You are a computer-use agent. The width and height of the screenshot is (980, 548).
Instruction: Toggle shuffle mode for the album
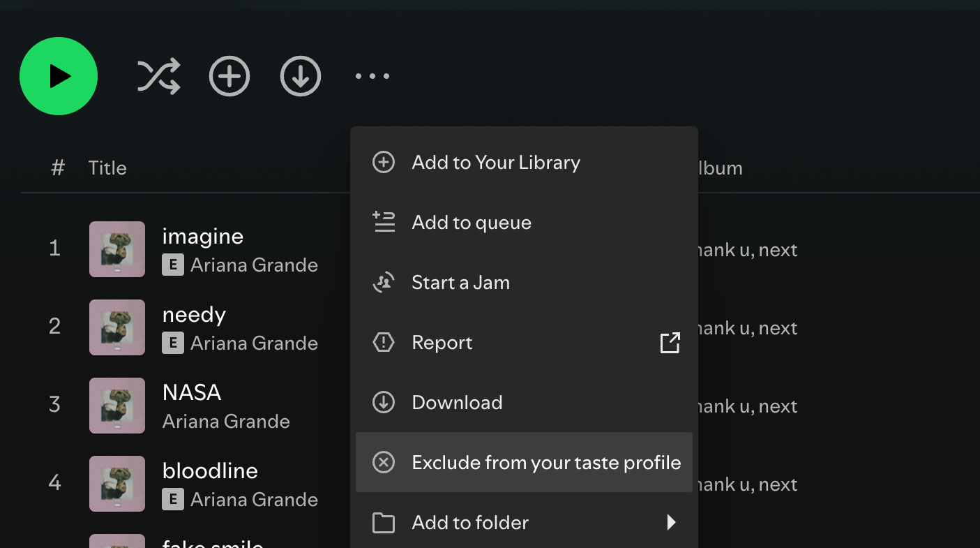(x=159, y=76)
